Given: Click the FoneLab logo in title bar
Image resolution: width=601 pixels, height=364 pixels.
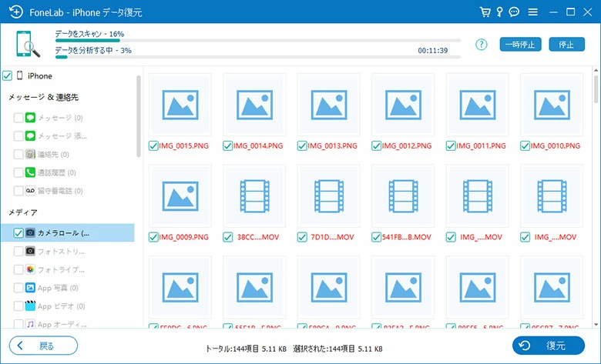Looking at the screenshot, I should coord(14,12).
